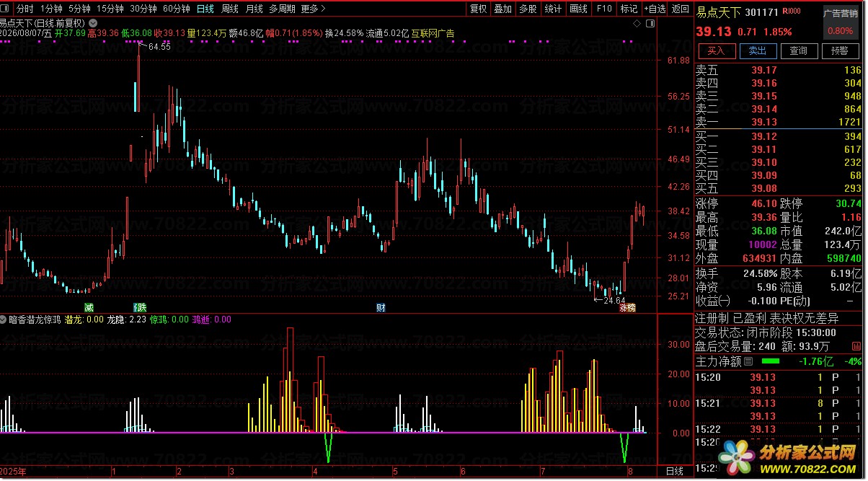Viewport: 868px width, 481px height.
Task: Click the 潜龙: 0.00 indicator value
Action: [x=84, y=319]
